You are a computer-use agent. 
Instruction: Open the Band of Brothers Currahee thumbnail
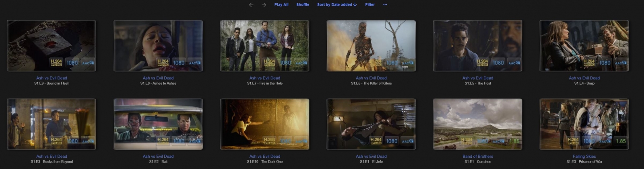coord(477,124)
